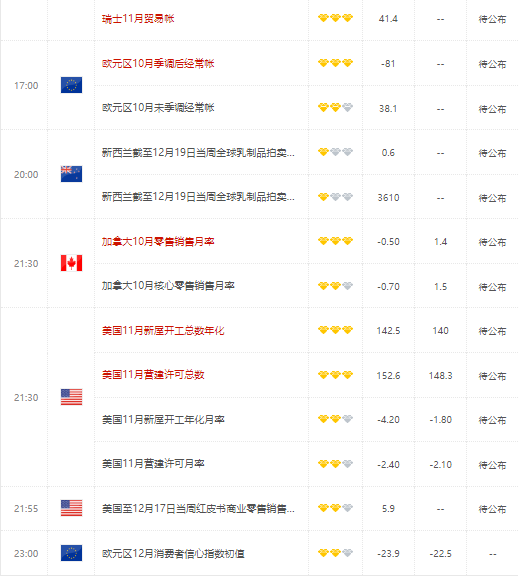Click the New Zealand flag icon

tap(71, 174)
